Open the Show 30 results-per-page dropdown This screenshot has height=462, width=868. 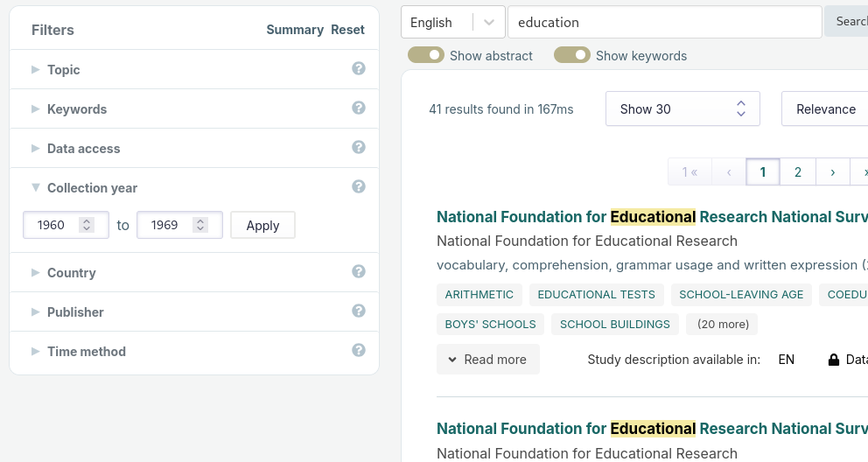point(682,109)
